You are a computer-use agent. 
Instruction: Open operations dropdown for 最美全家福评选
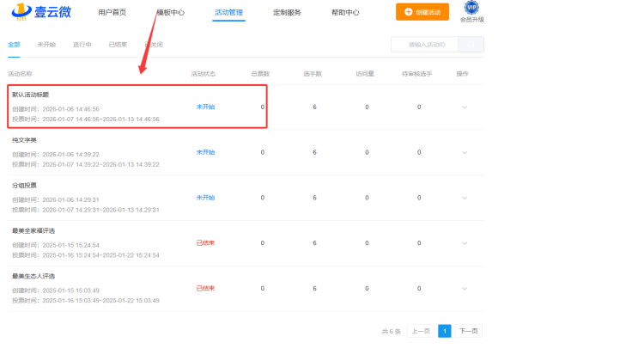[465, 243]
